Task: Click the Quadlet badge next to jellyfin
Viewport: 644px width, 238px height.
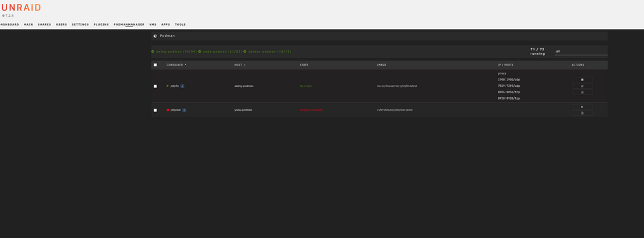Action: (x=182, y=86)
